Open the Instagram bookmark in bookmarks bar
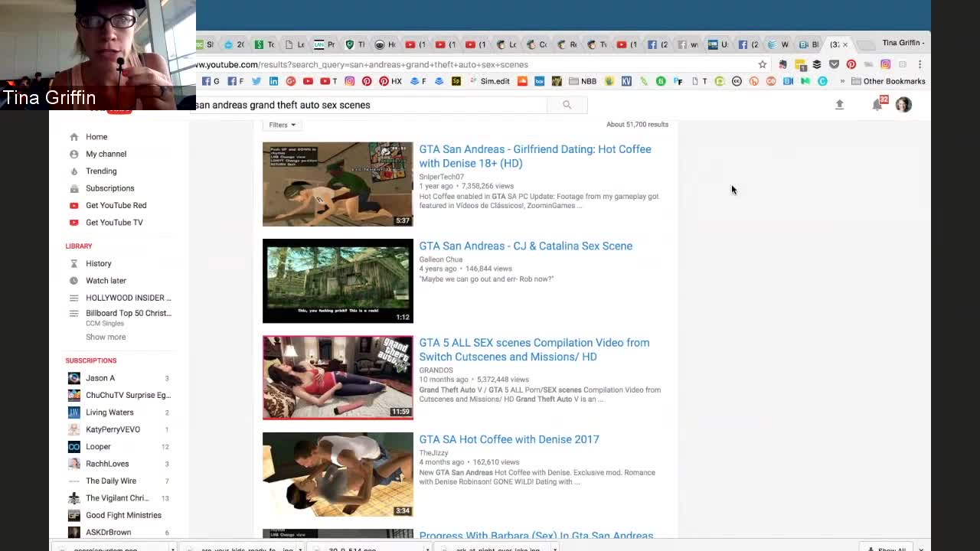This screenshot has height=551, width=980. tap(349, 81)
